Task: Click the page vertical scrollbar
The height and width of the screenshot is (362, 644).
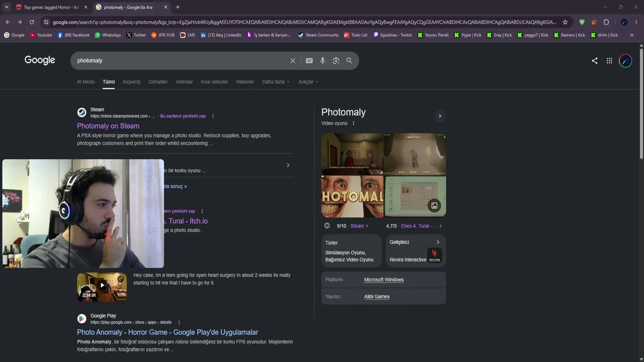Action: [x=641, y=103]
